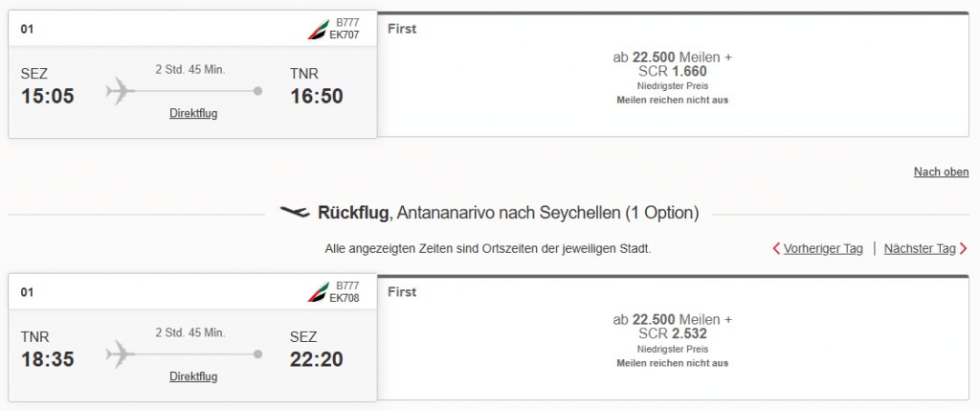Select the First fare with SCR 2.532
The height and width of the screenshot is (411, 980).
click(x=672, y=340)
